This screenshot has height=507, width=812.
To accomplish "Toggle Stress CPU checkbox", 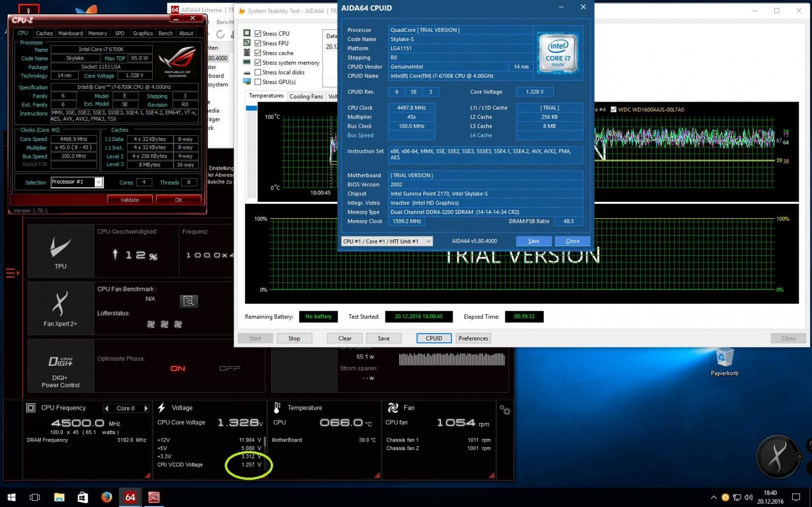I will (258, 34).
